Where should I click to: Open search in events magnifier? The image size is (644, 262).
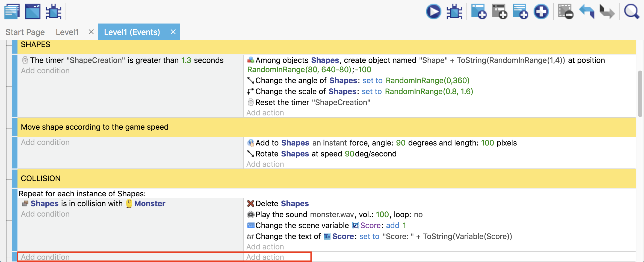[631, 12]
